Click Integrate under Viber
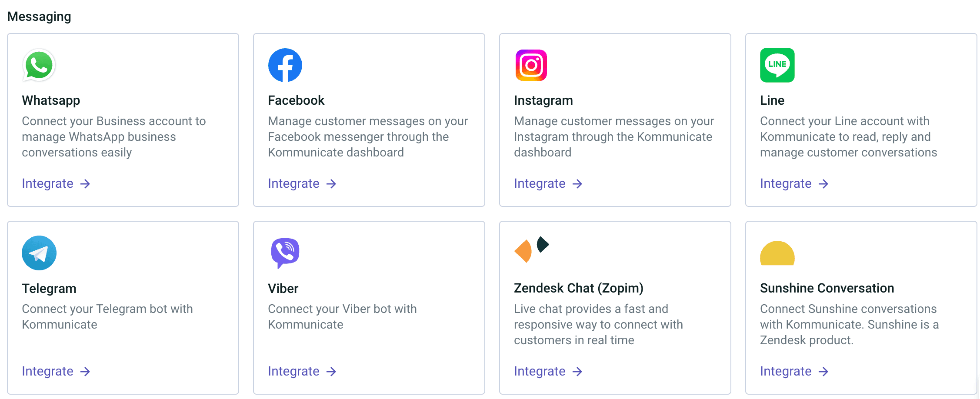Image resolution: width=980 pixels, height=399 pixels. click(x=294, y=371)
